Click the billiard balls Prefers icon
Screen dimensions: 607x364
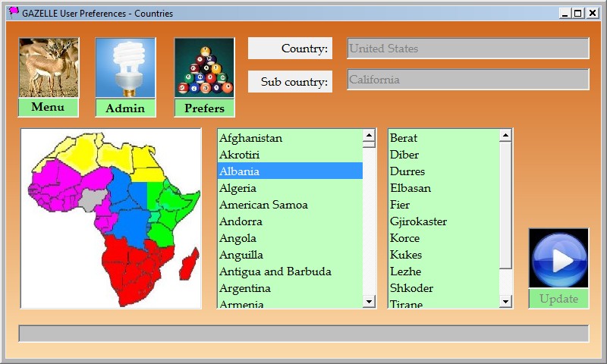pos(204,68)
